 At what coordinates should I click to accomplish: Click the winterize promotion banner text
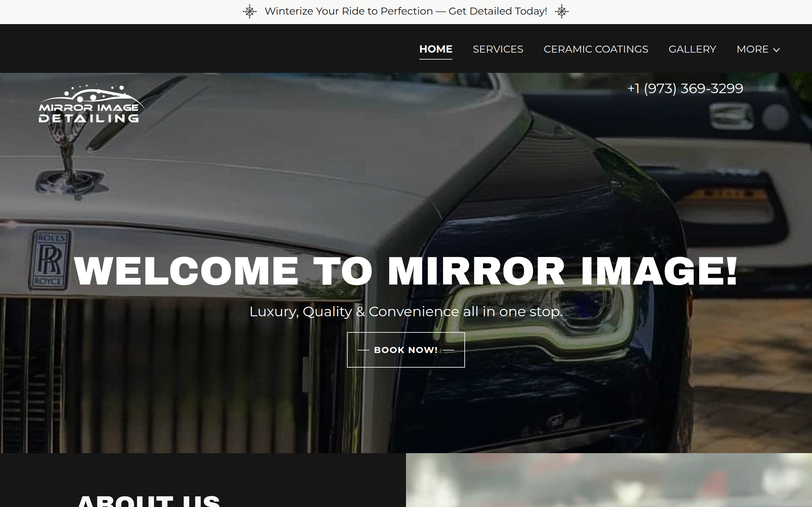(406, 11)
